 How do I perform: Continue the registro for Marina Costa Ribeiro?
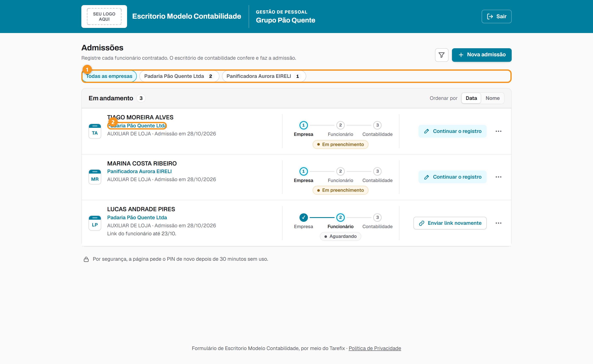click(452, 177)
